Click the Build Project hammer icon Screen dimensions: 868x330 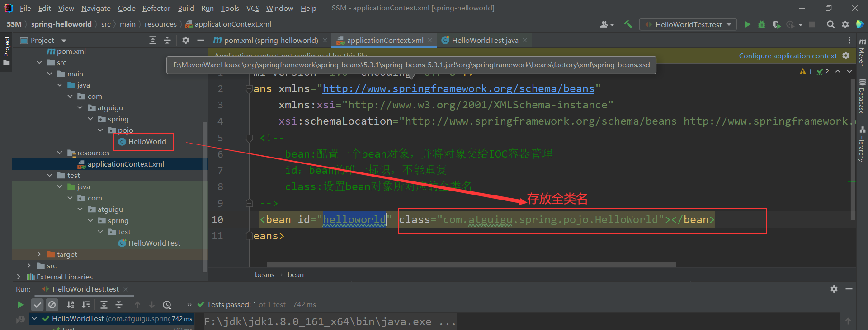coord(628,24)
